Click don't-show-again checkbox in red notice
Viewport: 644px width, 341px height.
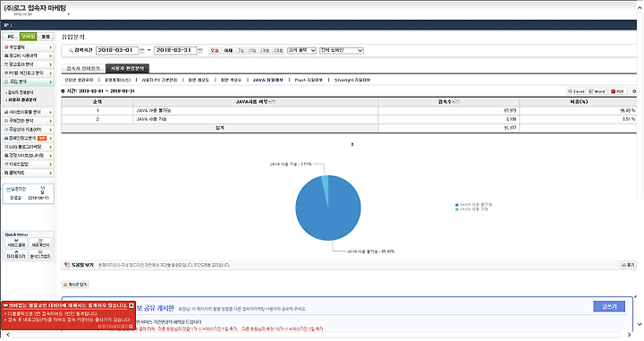click(x=131, y=326)
